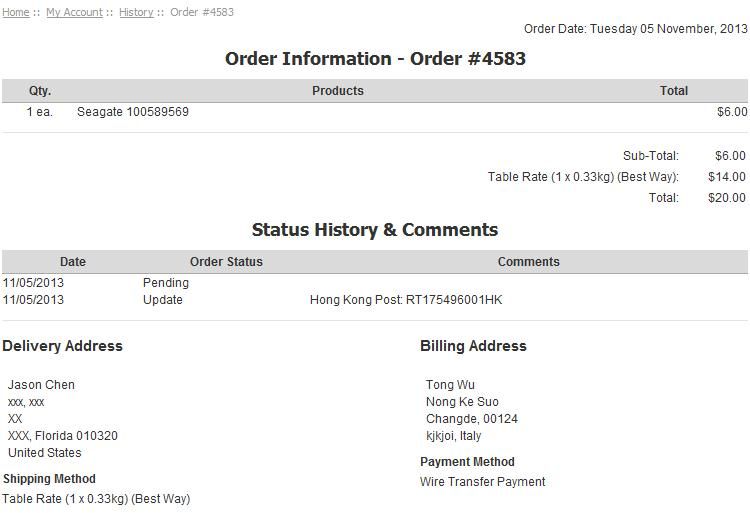Click the order date text
The height and width of the screenshot is (513, 750).
point(635,29)
